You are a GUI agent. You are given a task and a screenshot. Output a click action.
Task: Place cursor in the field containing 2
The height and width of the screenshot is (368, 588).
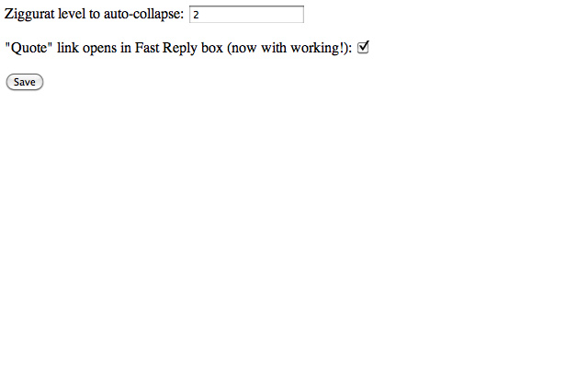(246, 15)
